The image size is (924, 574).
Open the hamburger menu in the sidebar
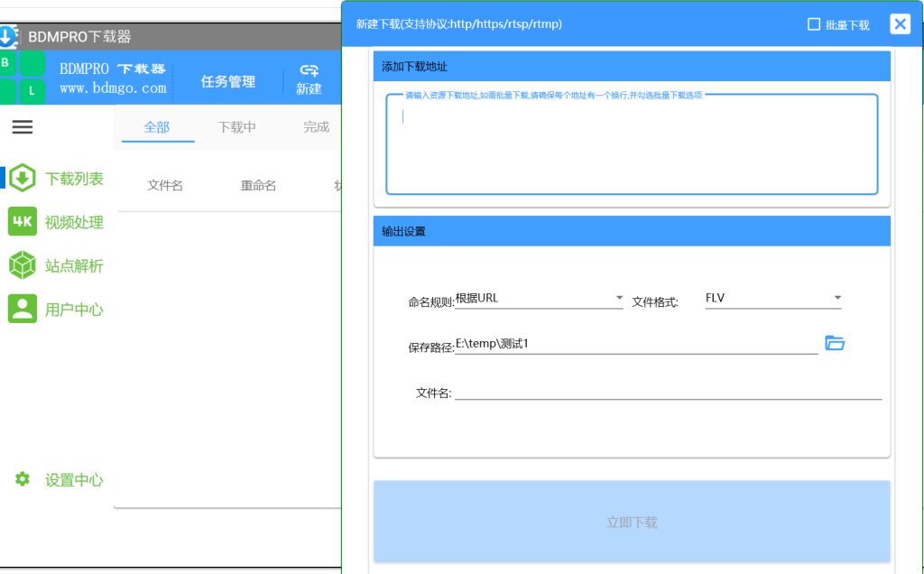[x=23, y=126]
